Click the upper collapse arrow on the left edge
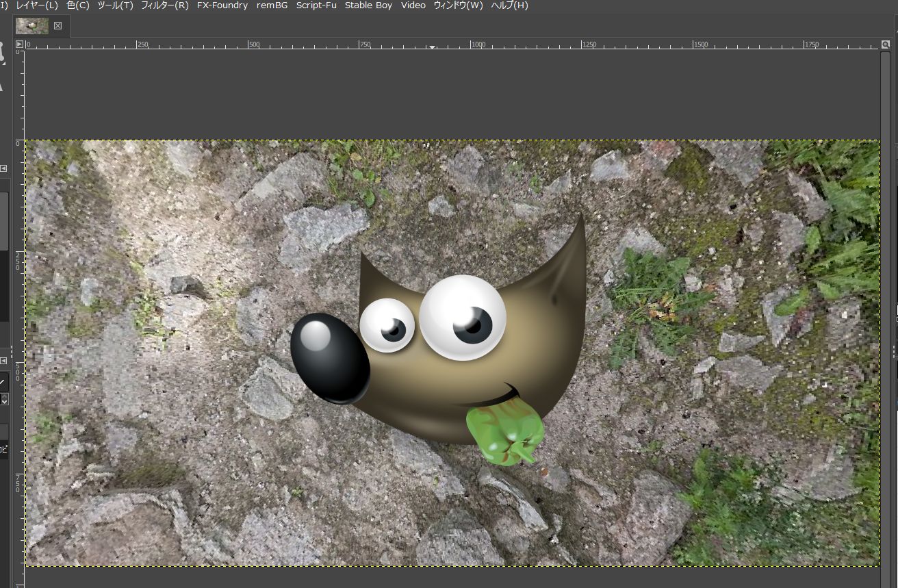 point(3,168)
